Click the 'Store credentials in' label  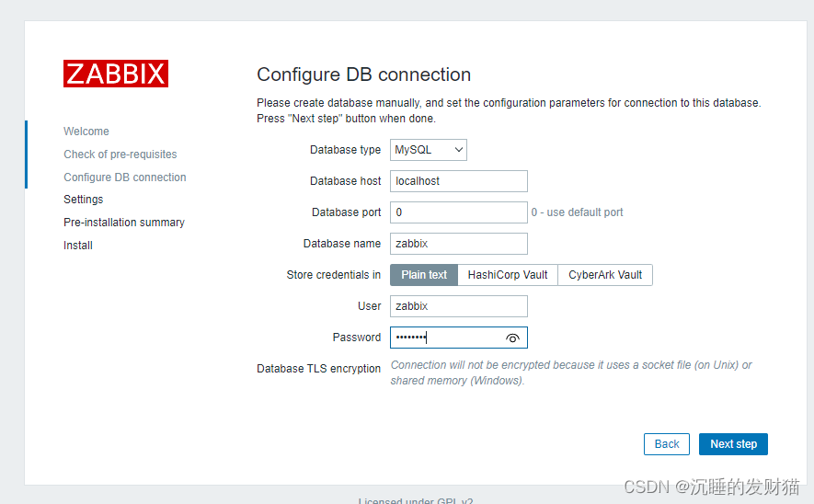coord(333,275)
